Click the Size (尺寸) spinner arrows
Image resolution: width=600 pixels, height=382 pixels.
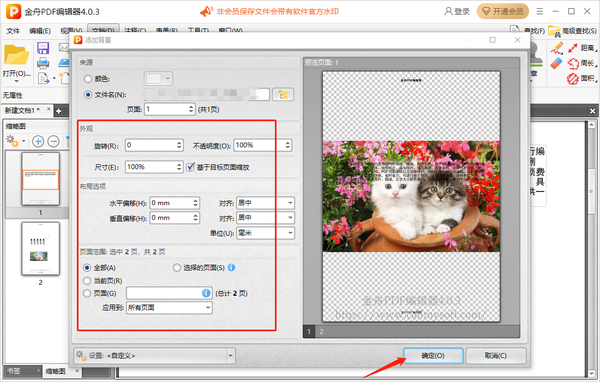coord(179,167)
